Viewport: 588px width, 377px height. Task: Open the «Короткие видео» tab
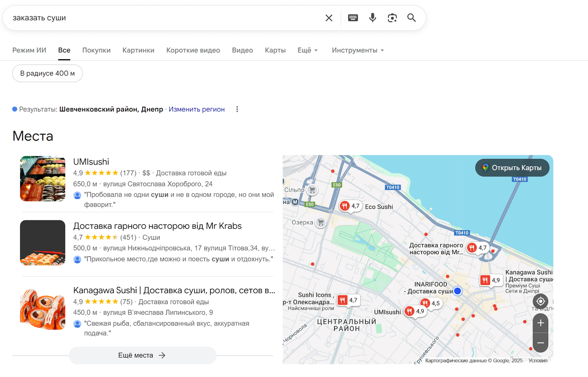pos(193,50)
